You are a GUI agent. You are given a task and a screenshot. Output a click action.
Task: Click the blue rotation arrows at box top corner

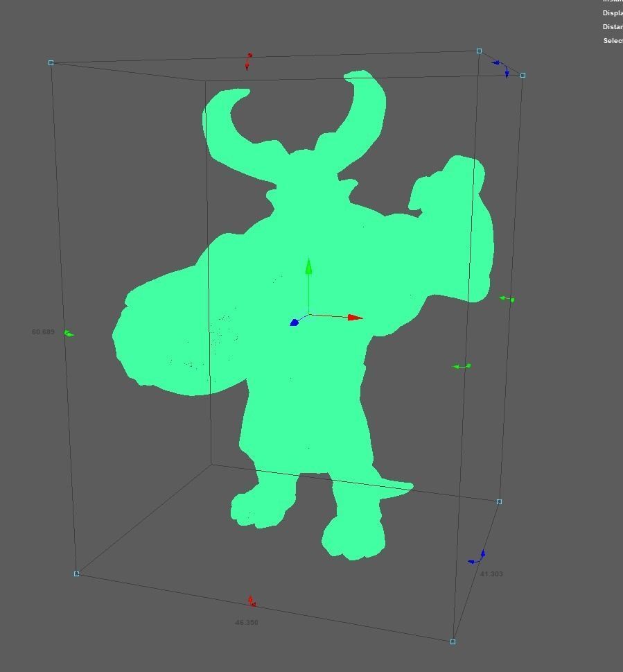tap(501, 68)
